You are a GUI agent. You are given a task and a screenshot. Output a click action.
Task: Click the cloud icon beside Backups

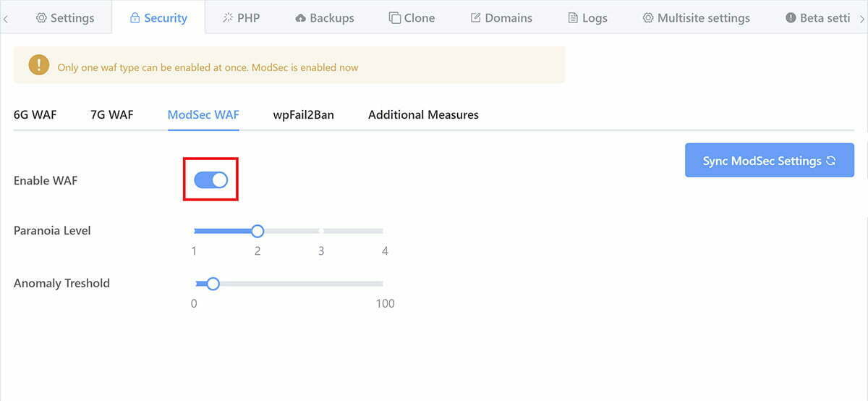301,18
